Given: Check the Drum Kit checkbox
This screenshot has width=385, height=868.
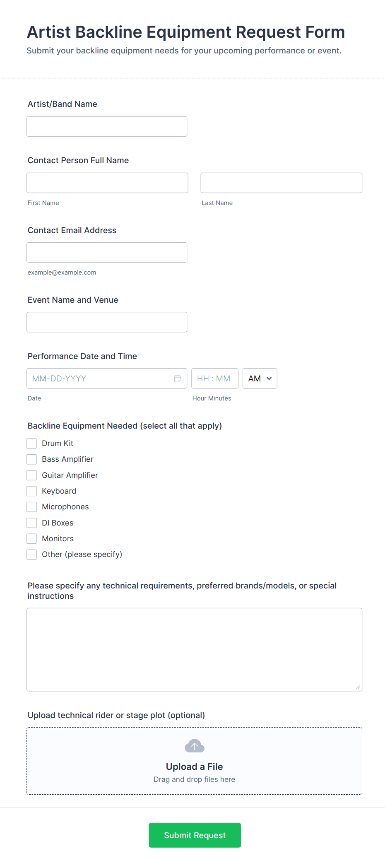Looking at the screenshot, I should pyautogui.click(x=32, y=444).
